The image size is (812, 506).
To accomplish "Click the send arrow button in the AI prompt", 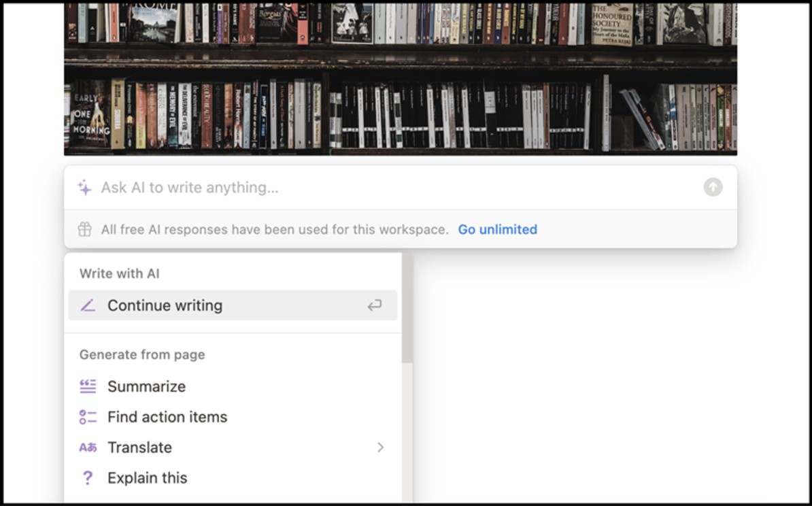I will point(713,188).
